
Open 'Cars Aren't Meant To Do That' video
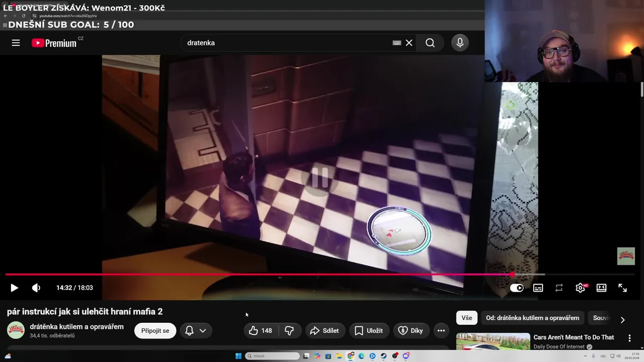point(574,337)
